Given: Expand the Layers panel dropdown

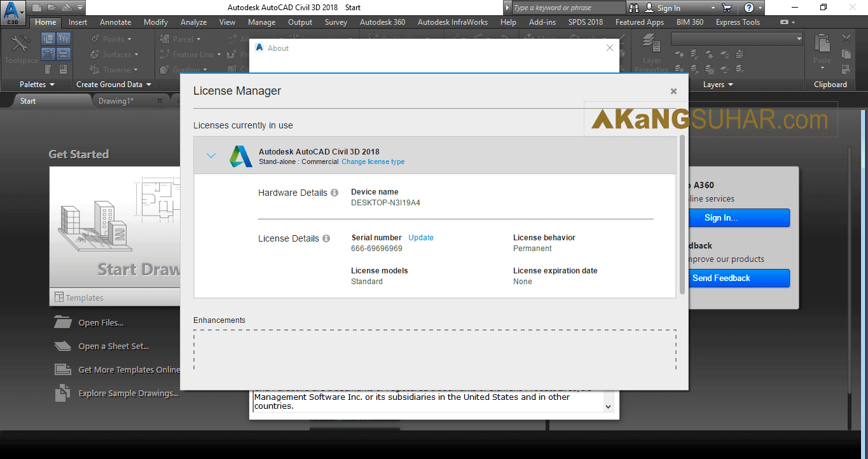Looking at the screenshot, I should 718,85.
